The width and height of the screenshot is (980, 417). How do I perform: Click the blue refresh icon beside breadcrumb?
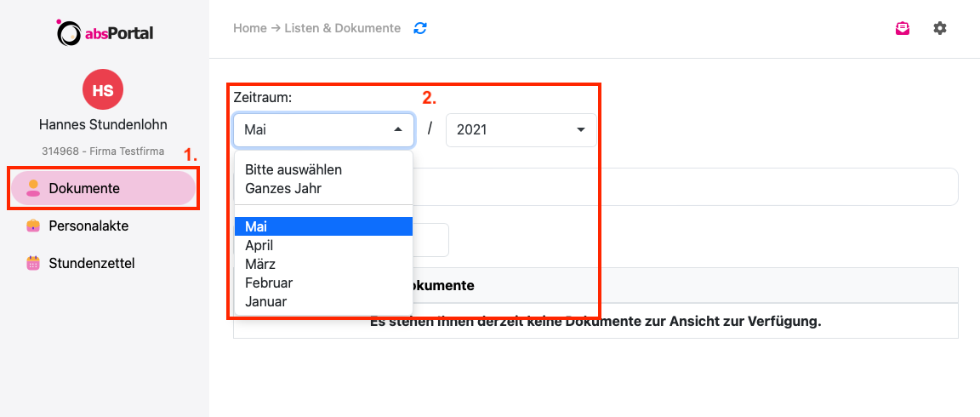click(x=420, y=28)
